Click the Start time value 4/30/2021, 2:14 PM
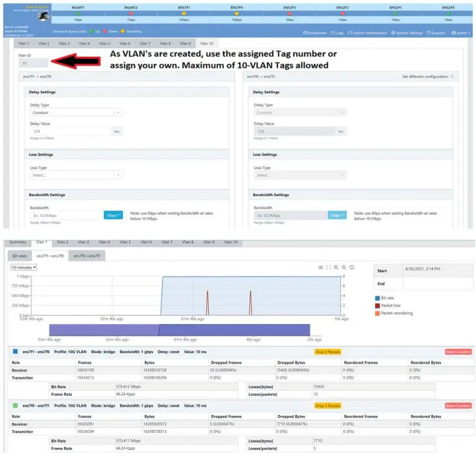 (x=422, y=269)
